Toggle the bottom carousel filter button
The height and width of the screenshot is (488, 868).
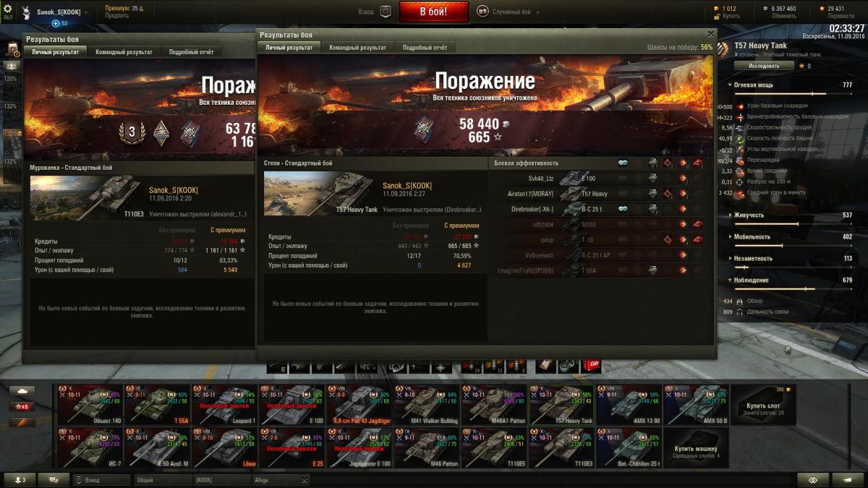pos(22,422)
